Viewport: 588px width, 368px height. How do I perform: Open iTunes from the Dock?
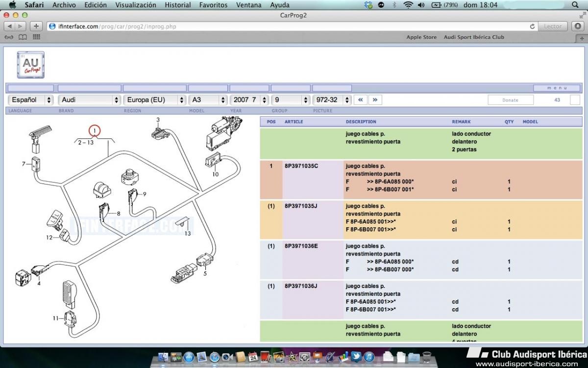(369, 357)
